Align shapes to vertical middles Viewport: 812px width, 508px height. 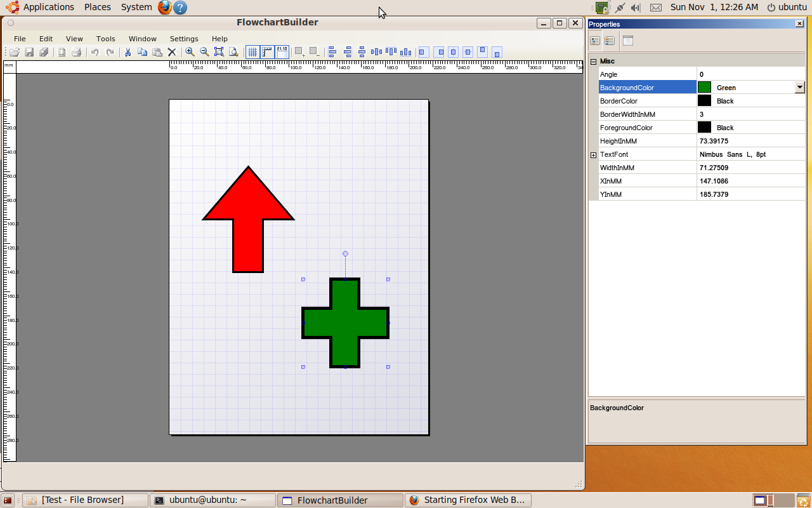click(377, 52)
